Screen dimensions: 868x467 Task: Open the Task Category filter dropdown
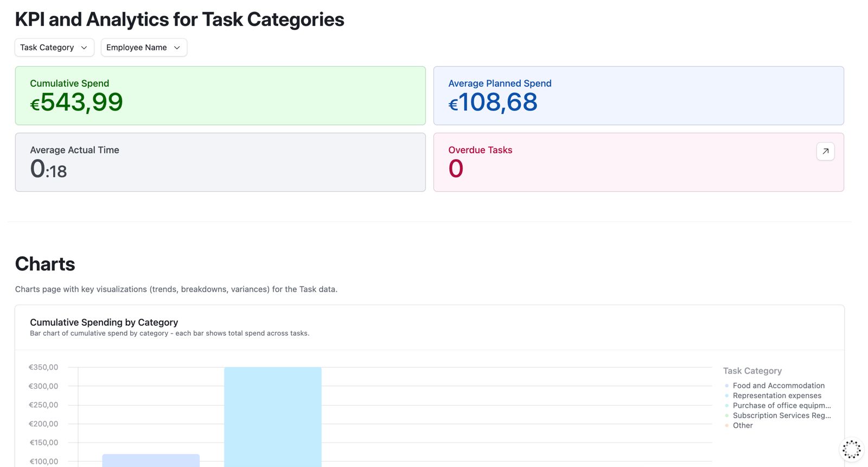[x=54, y=47]
